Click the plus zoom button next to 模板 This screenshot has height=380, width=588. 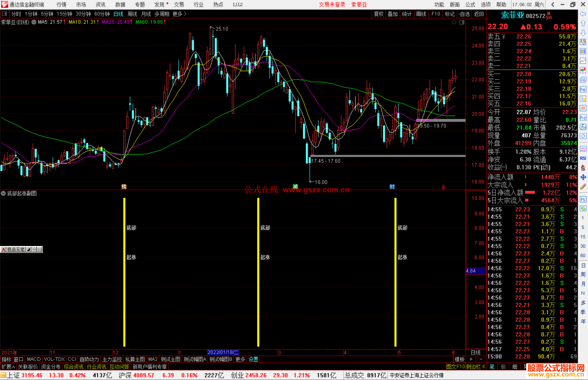tap(471, 359)
